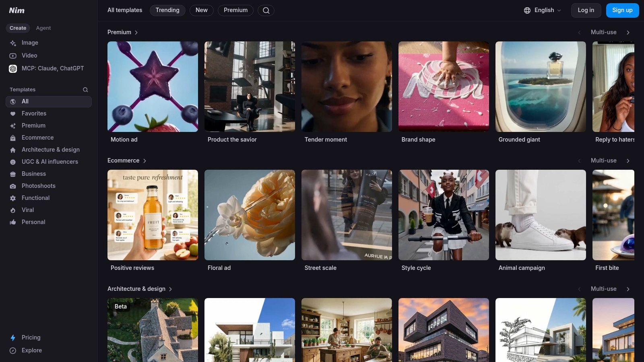Click the Business icon in sidebar
Screen dimensions: 644x362
coord(13,174)
